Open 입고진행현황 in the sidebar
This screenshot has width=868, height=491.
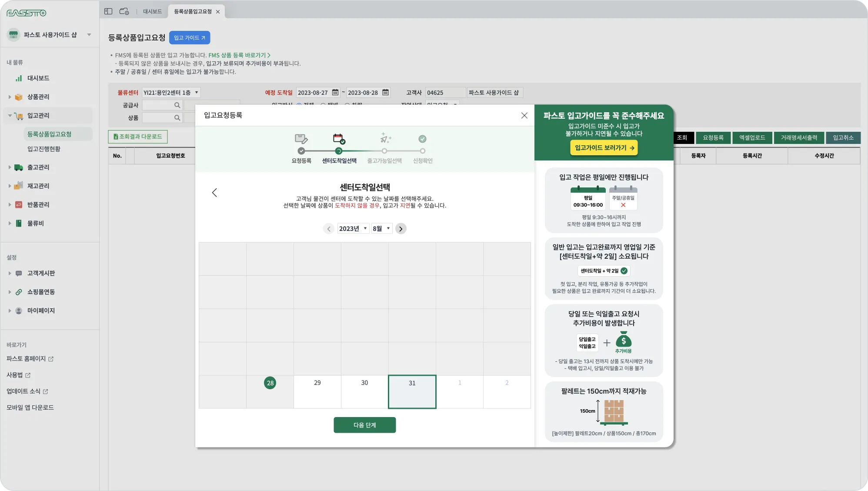[x=44, y=149]
